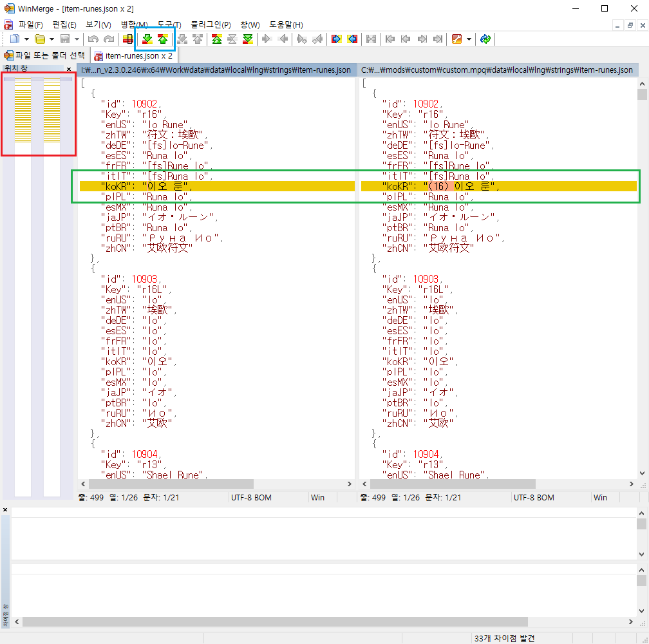Close the 위치 창 location pane
Screen dimensions: 649x644
click(x=69, y=69)
